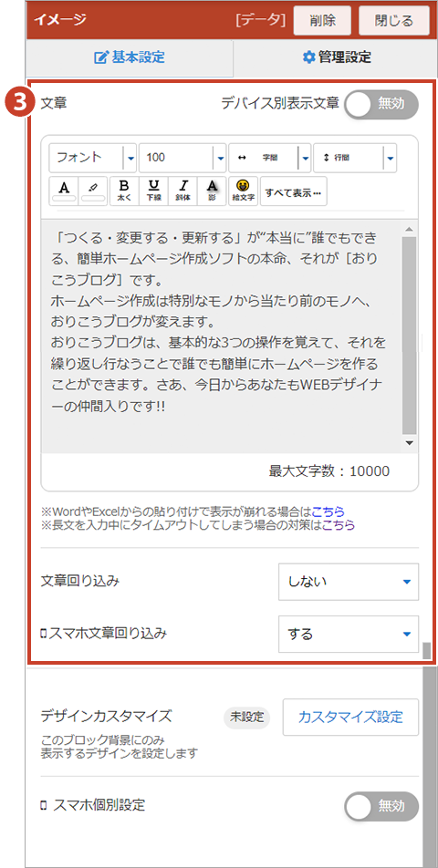
Task: Open the font size 100 dropdown
Action: point(182,158)
